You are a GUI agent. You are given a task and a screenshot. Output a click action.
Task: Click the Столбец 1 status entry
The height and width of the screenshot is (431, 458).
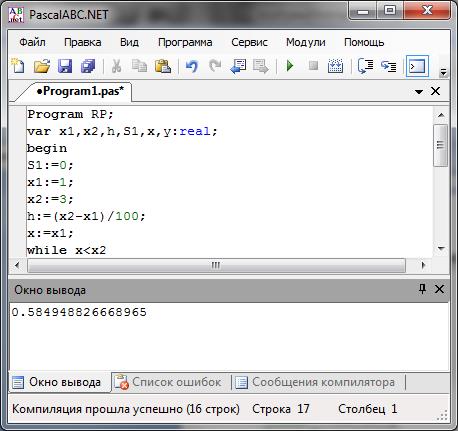coord(367,409)
